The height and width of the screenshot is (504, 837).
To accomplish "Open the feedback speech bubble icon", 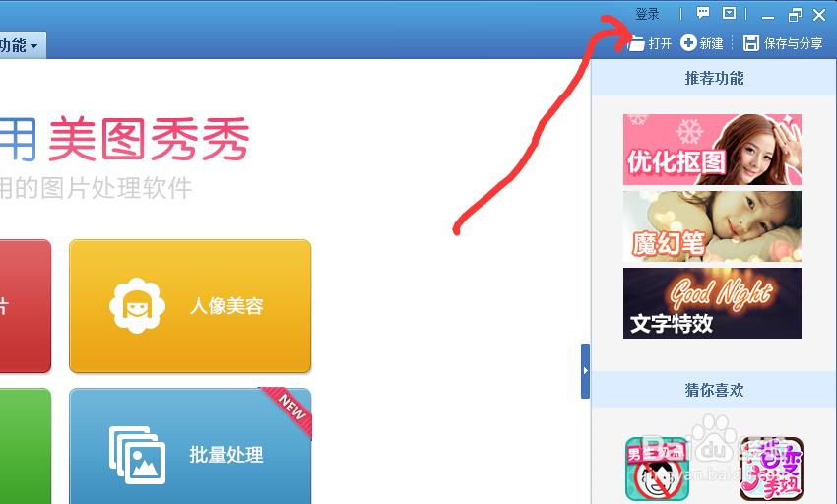I will click(703, 13).
